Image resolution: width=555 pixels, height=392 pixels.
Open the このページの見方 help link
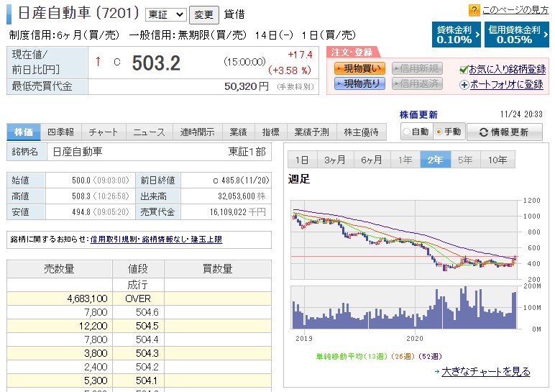click(x=515, y=10)
